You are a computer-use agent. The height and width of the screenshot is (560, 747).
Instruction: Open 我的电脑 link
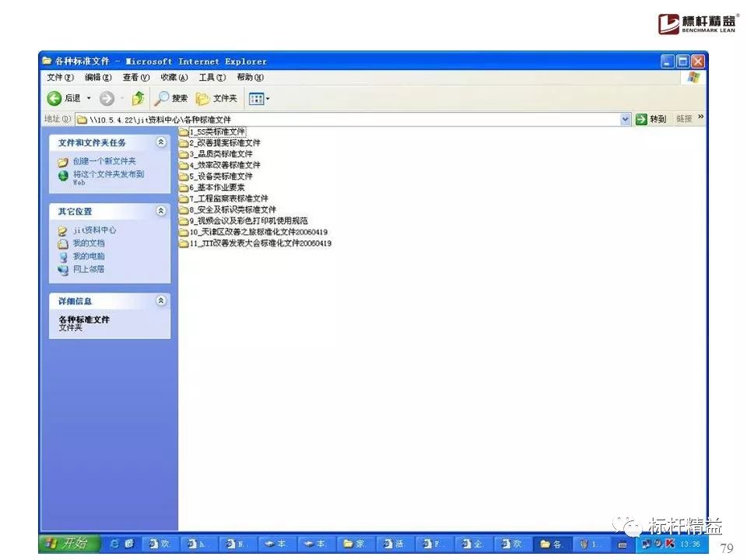[89, 256]
